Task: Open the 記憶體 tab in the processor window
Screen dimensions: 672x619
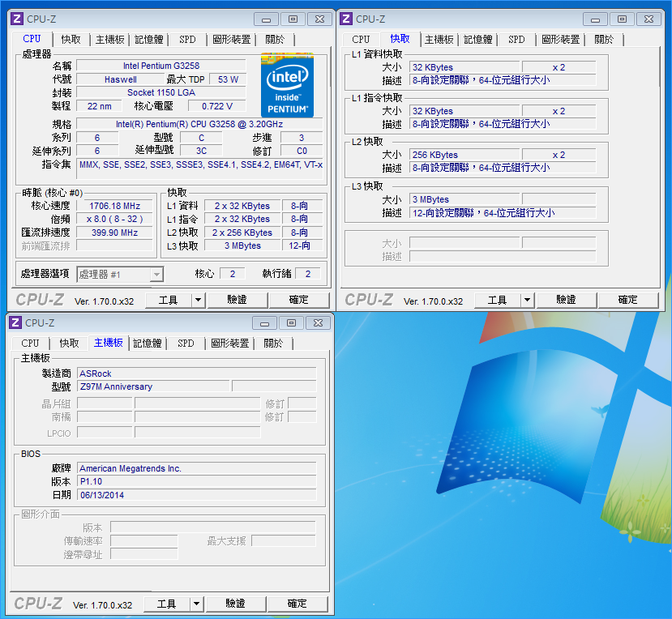Action: [x=148, y=40]
